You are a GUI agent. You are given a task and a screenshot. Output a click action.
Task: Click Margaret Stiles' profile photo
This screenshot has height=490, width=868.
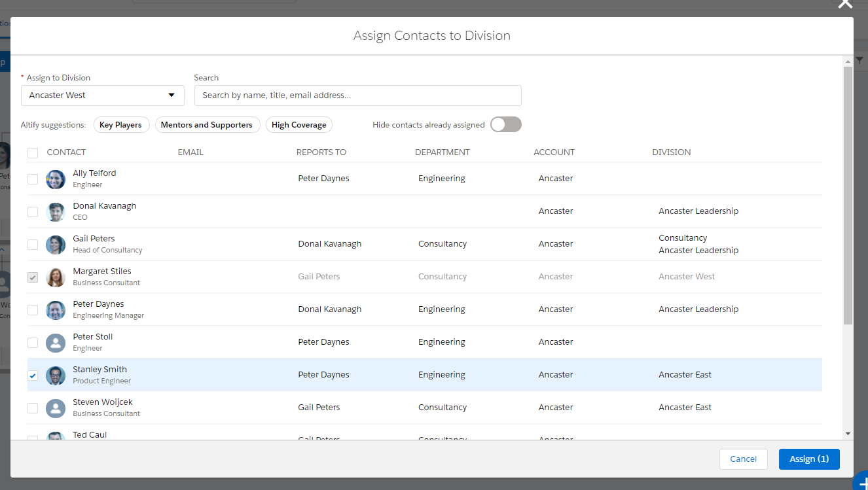56,277
